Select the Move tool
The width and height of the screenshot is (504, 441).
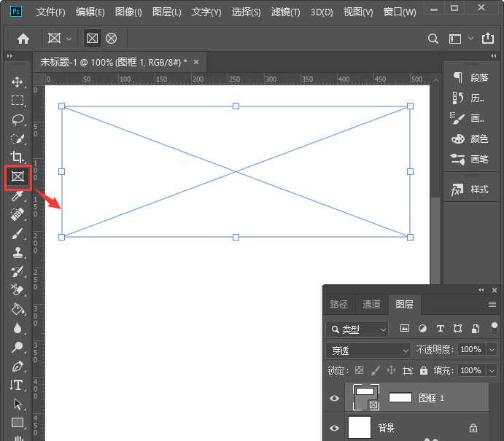18,82
